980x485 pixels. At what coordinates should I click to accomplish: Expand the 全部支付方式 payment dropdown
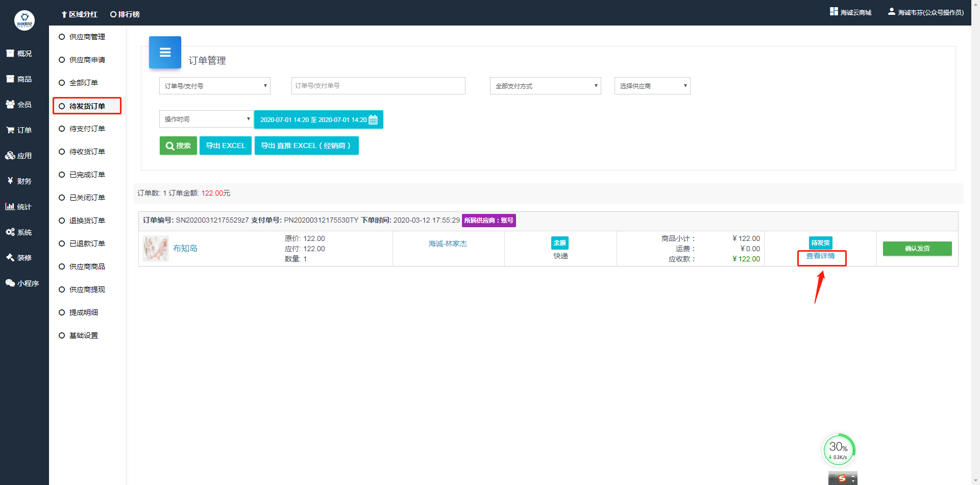[546, 86]
